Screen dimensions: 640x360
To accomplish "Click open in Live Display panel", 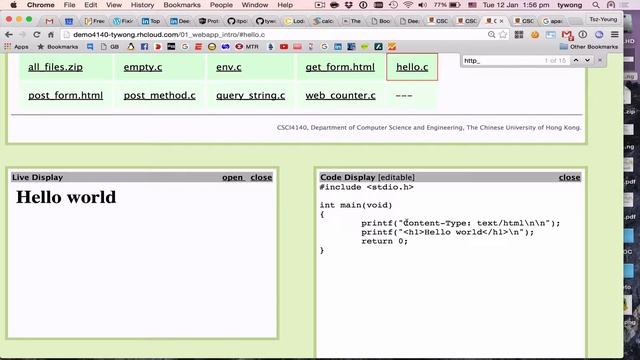I will pos(233,177).
